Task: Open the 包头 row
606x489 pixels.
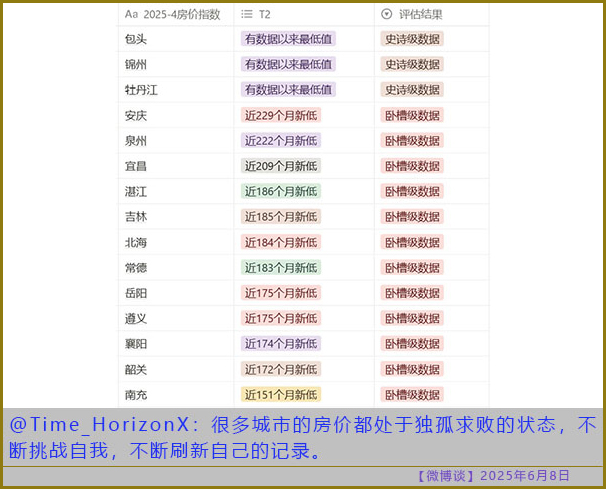Action: coord(135,39)
